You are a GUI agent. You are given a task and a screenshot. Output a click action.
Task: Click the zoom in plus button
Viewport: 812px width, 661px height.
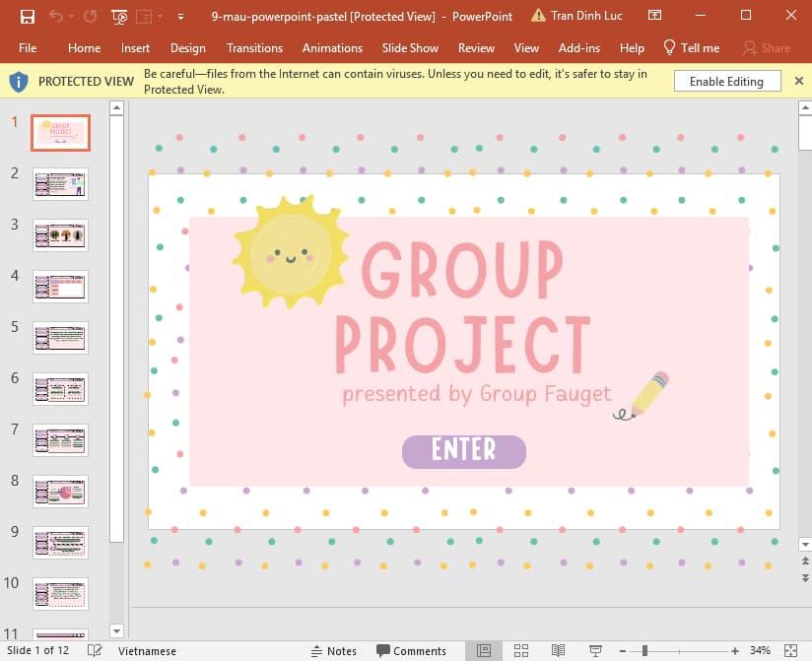735,650
